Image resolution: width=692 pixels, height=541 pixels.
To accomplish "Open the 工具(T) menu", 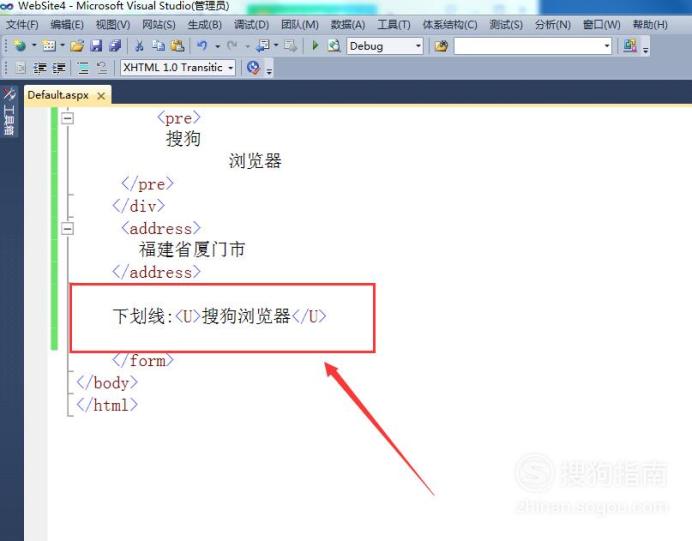I will pos(394,24).
